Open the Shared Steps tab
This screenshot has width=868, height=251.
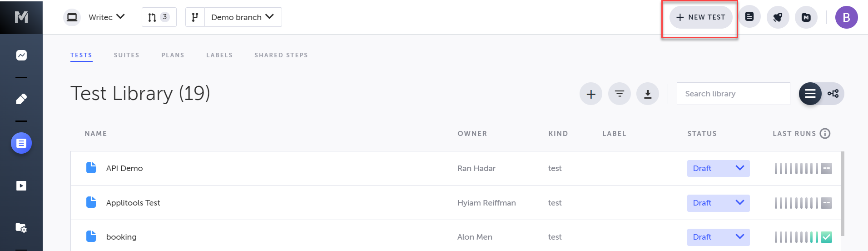click(x=281, y=55)
